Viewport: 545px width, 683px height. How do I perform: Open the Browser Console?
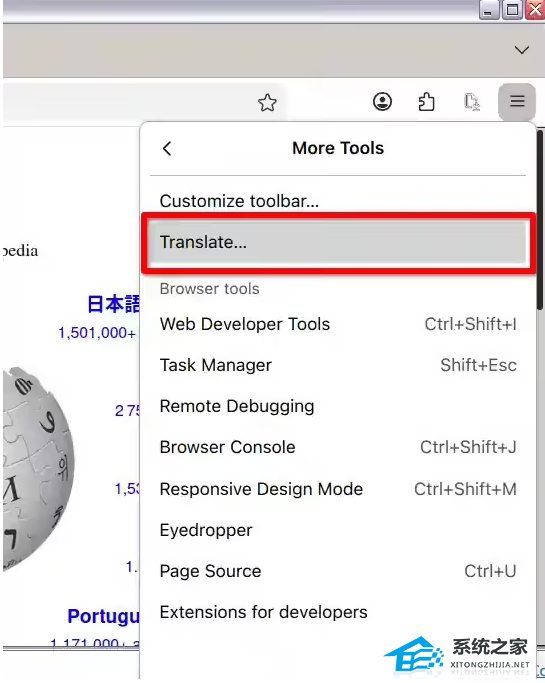(x=339, y=447)
